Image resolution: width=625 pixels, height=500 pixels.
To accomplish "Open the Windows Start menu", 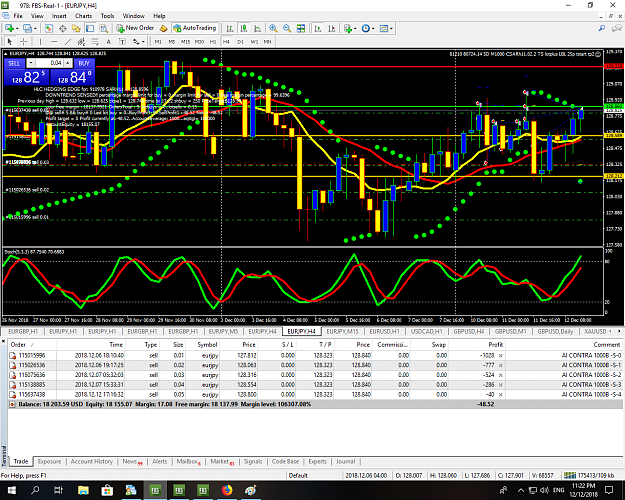I will (11, 490).
